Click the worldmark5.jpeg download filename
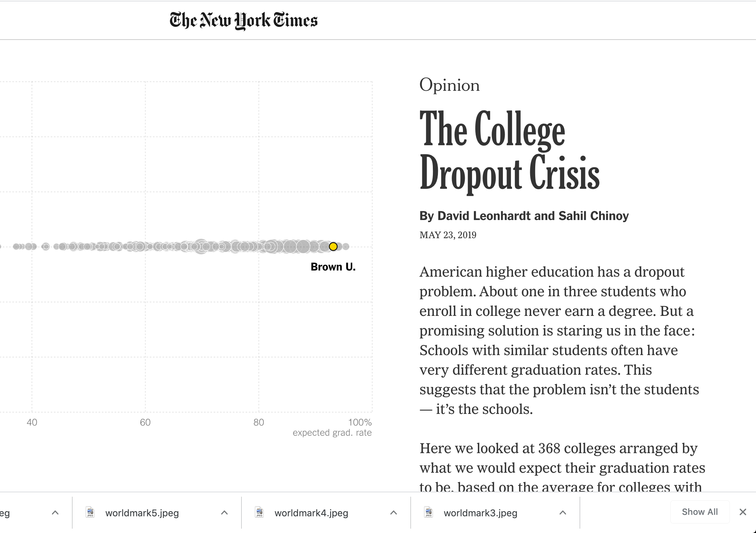756x533 pixels. (142, 513)
